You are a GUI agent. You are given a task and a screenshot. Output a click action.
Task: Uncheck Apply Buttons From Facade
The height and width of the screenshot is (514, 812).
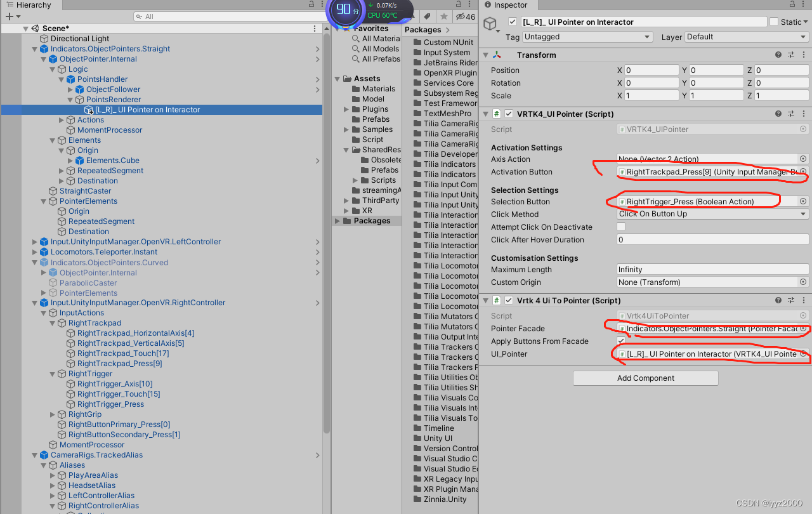[621, 341]
